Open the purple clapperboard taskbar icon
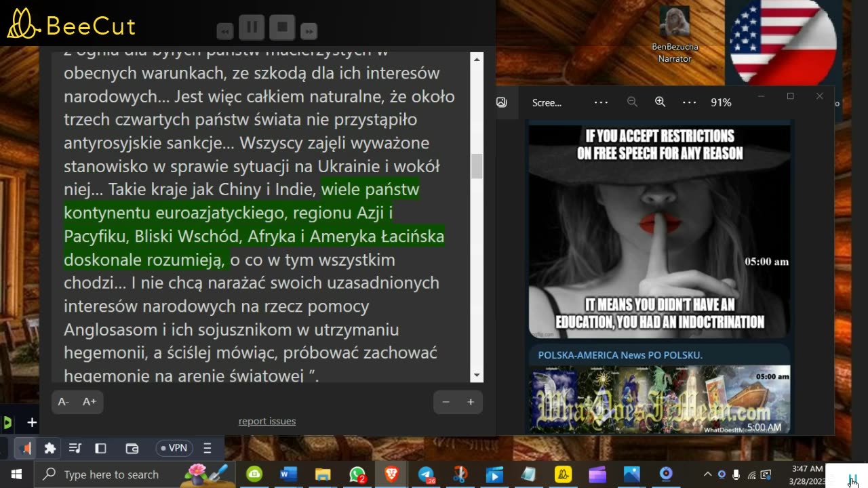This screenshot has width=868, height=488. tap(597, 474)
